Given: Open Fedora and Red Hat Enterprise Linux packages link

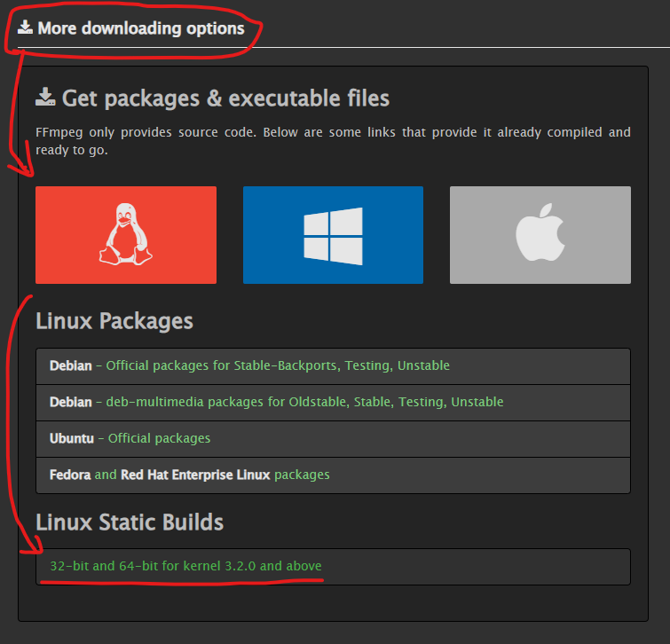Looking at the screenshot, I should tap(190, 475).
